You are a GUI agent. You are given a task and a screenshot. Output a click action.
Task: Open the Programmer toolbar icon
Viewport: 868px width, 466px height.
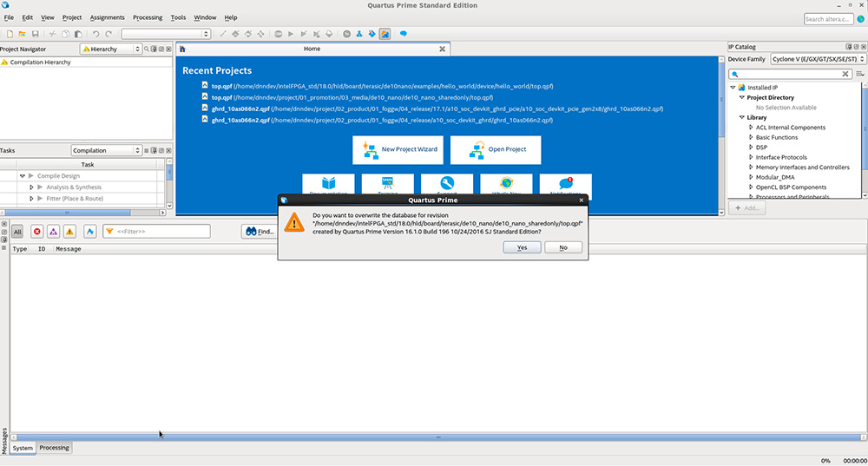[372, 34]
